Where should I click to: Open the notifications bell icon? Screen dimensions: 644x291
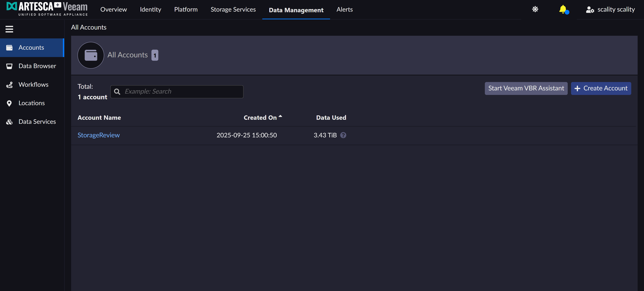tap(563, 10)
